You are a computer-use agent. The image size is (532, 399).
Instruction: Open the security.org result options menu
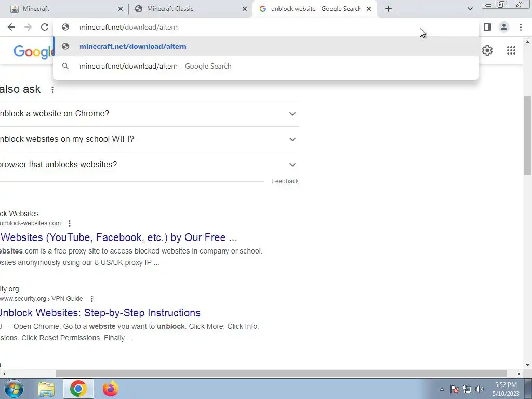point(92,299)
